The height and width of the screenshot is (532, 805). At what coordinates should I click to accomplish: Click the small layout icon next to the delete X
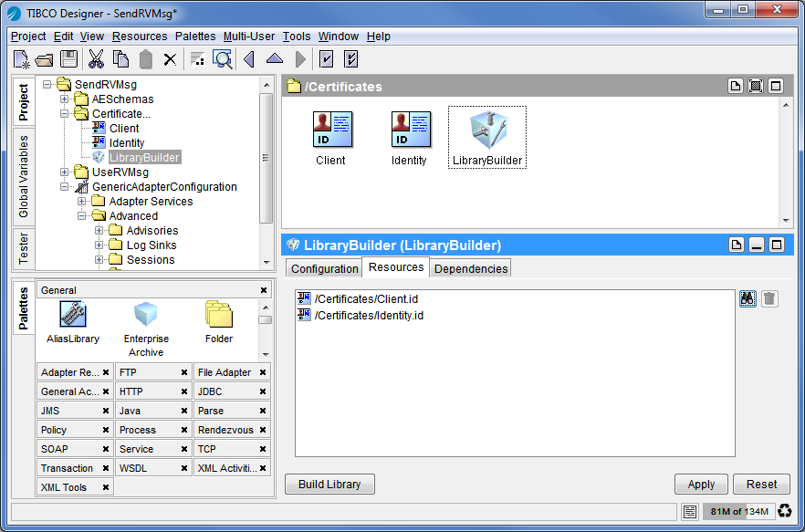[x=198, y=59]
